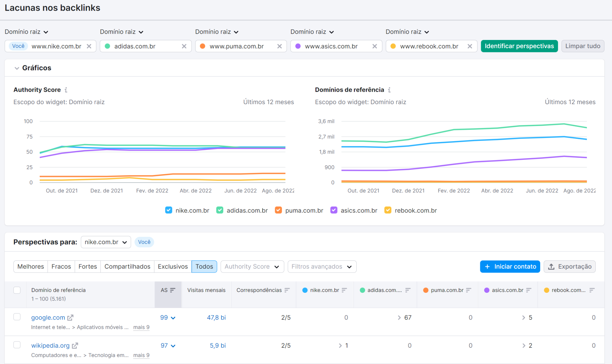This screenshot has width=612, height=364.
Task: Open Filtros avançados dropdown
Action: [x=322, y=266]
